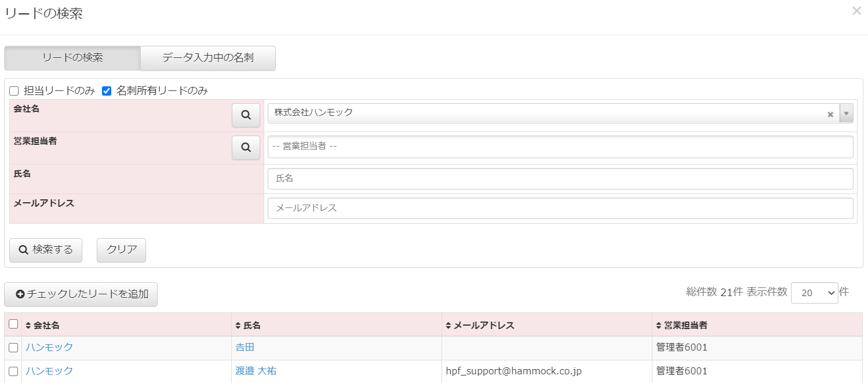Viewport: 868px width, 383px height.
Task: Click the チェックしたリードを追加 button
Action: point(81,294)
